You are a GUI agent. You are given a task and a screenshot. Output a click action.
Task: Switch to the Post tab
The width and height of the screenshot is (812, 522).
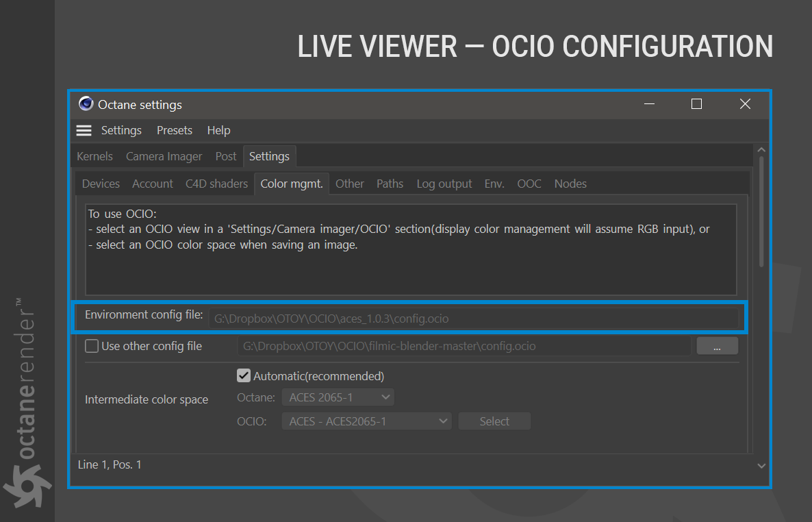pos(226,157)
